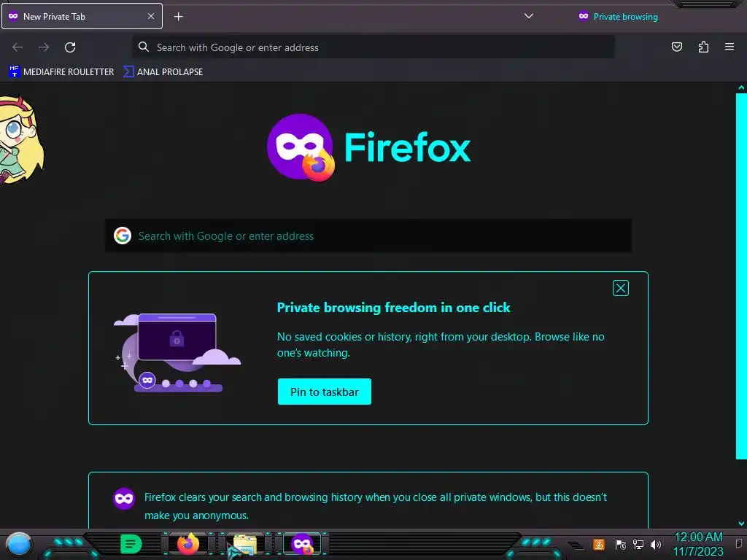Dismiss the private browsing promo card
This screenshot has height=560, width=747.
620,288
